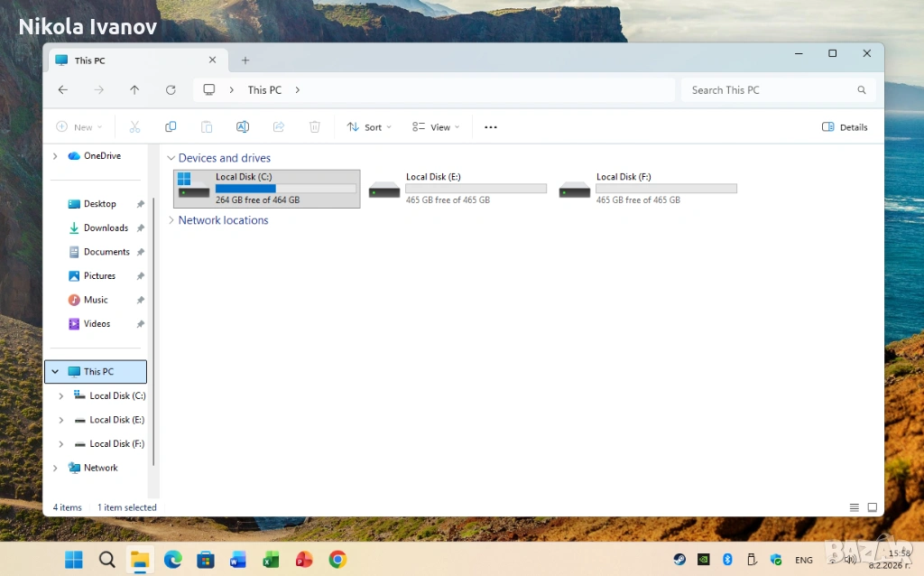Open a new tab with plus button
Viewport: 924px width, 576px height.
[x=245, y=60]
